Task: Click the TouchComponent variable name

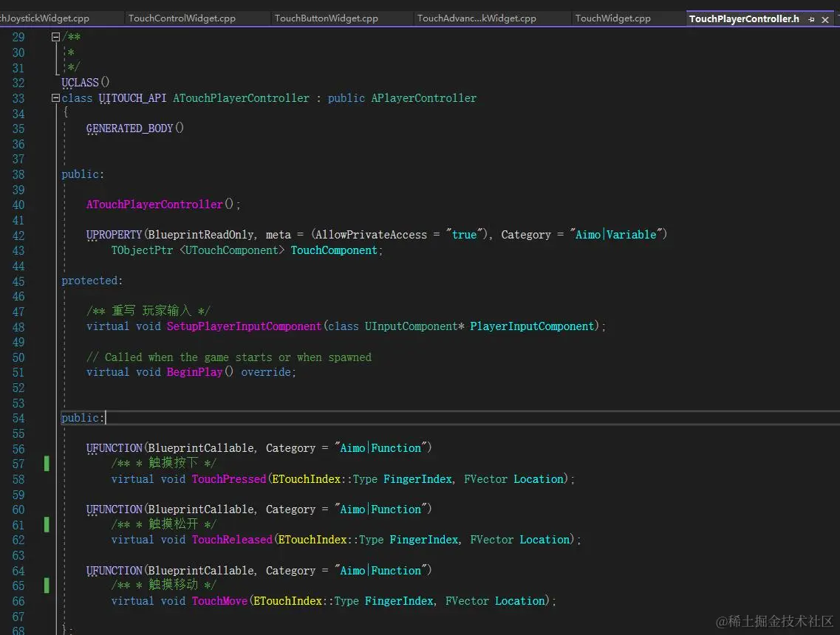Action: (x=334, y=250)
